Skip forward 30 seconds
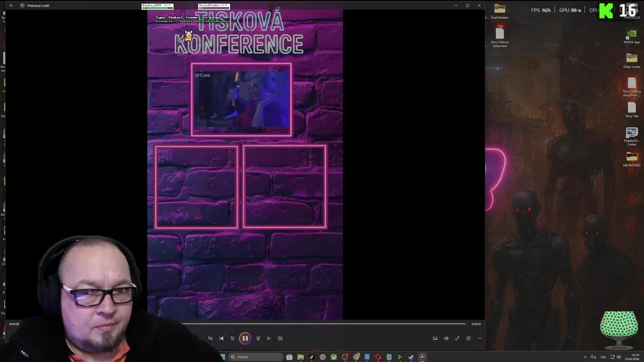644x362 pixels. 258,338
